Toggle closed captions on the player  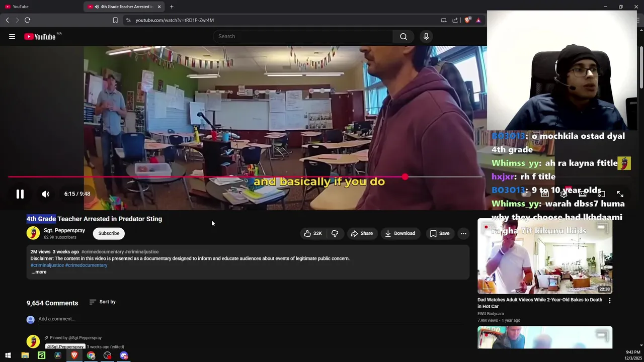click(545, 194)
